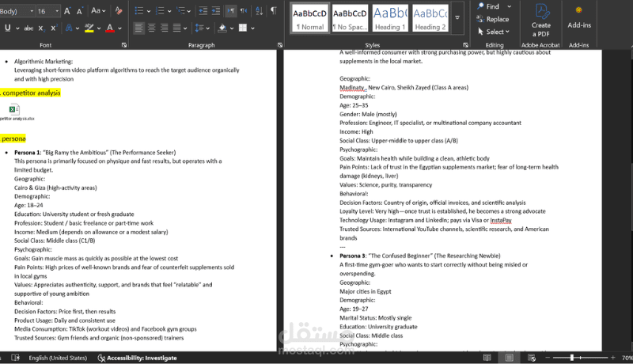Show or hide paragraph marks
Image resolution: width=633 pixels, height=364 pixels.
274,11
